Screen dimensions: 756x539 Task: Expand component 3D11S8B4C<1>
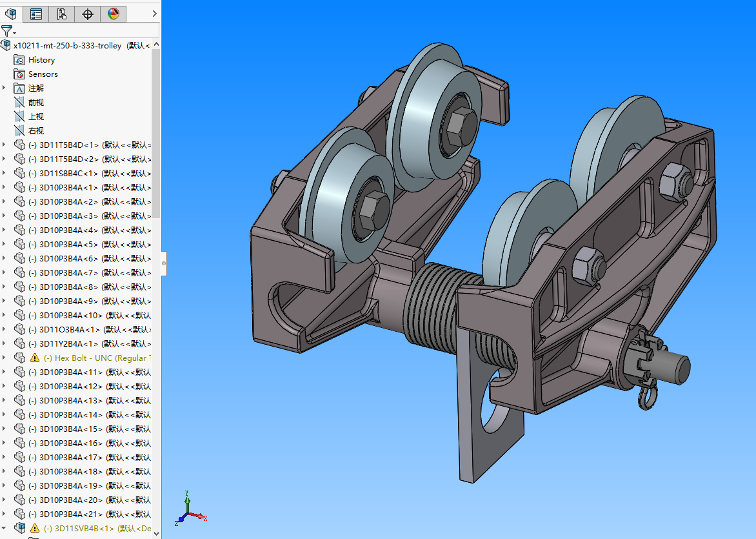[5, 173]
